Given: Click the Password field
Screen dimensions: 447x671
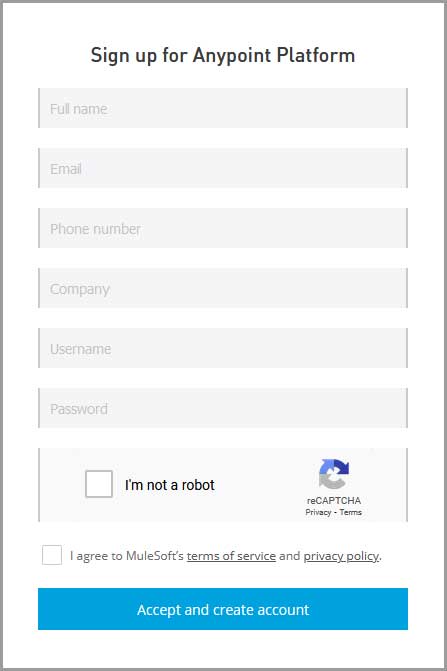Looking at the screenshot, I should (x=223, y=407).
